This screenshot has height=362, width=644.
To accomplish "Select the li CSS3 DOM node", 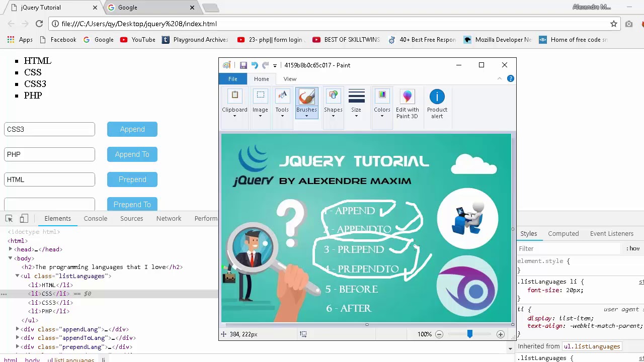I will pos(50,303).
